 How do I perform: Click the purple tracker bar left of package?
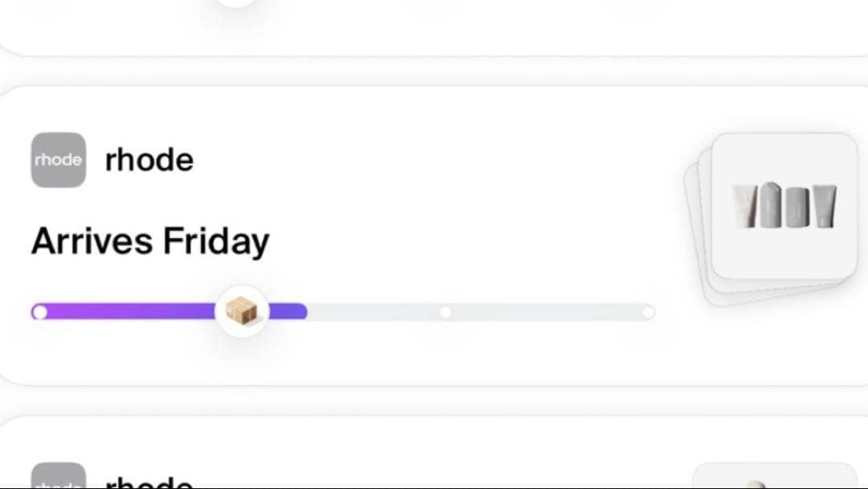point(129,312)
